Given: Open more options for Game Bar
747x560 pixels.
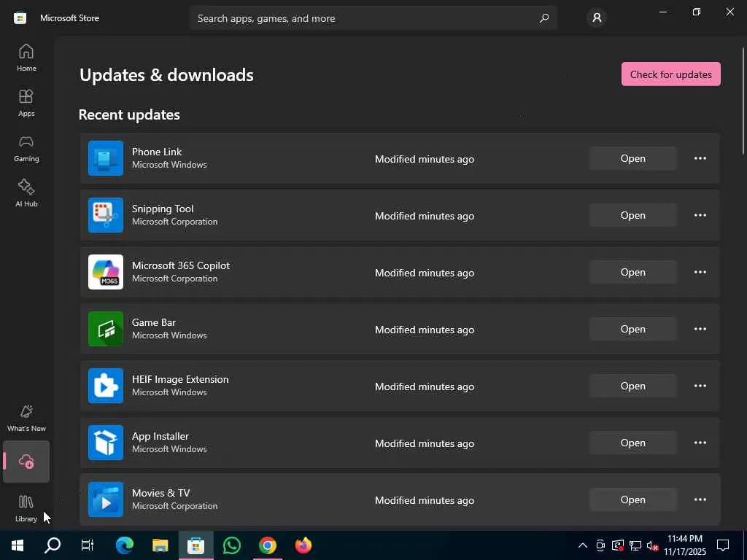Looking at the screenshot, I should [700, 329].
